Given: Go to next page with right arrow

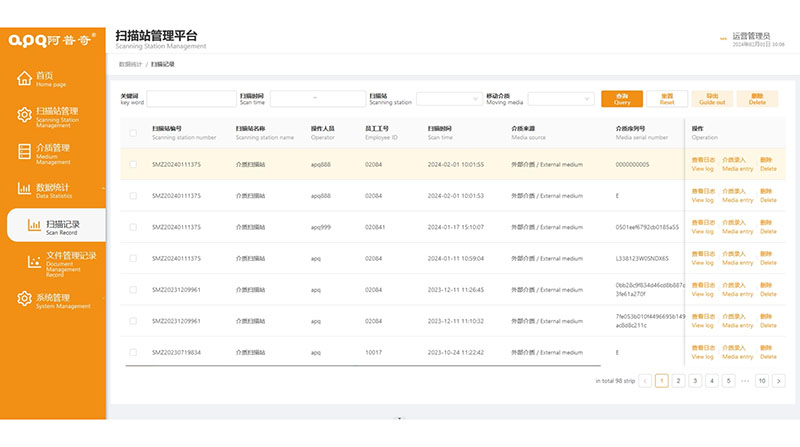Looking at the screenshot, I should (x=778, y=381).
